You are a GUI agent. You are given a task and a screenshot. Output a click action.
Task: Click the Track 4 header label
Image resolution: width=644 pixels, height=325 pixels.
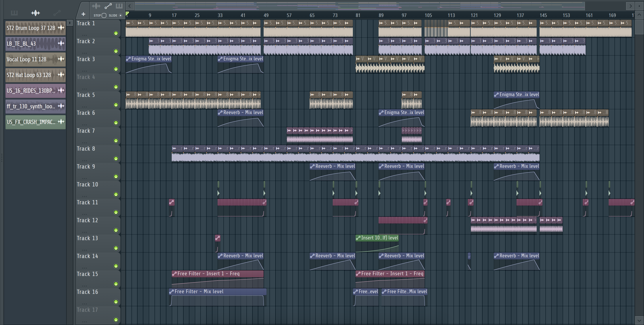point(86,77)
